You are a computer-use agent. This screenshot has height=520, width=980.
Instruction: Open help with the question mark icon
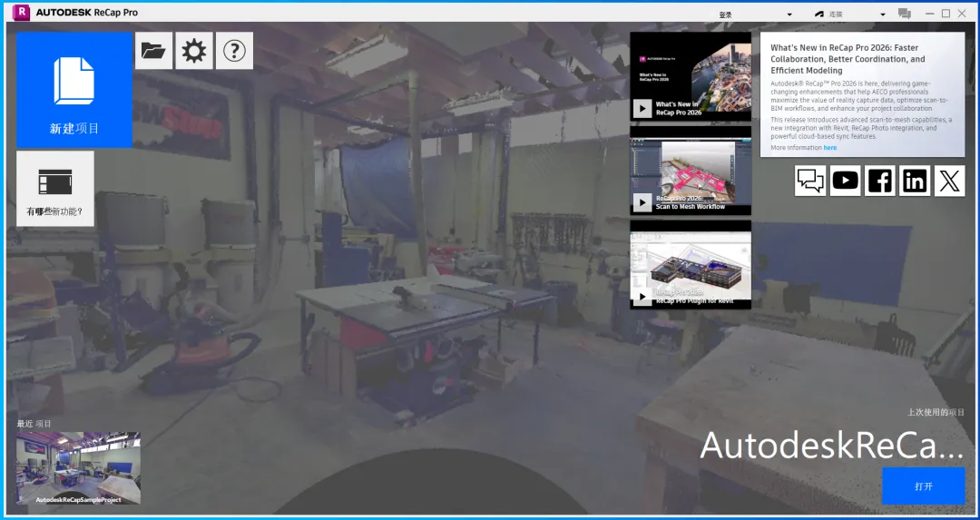pos(234,51)
